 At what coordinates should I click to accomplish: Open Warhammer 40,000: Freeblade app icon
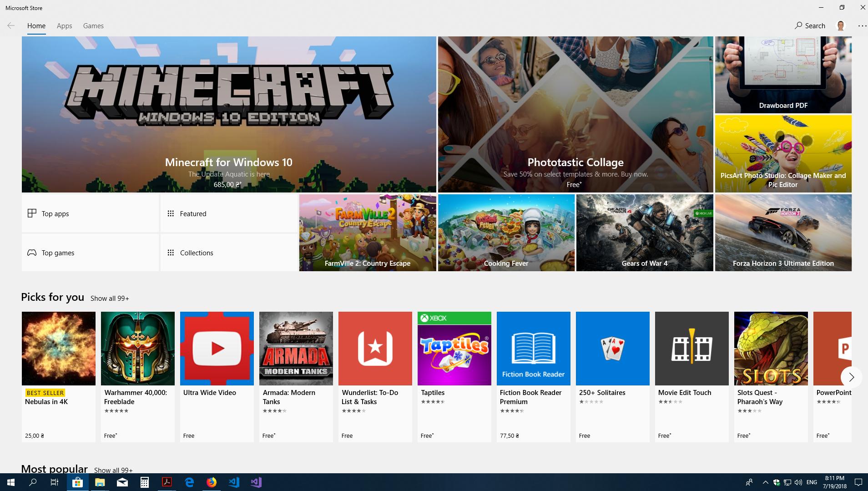138,349
